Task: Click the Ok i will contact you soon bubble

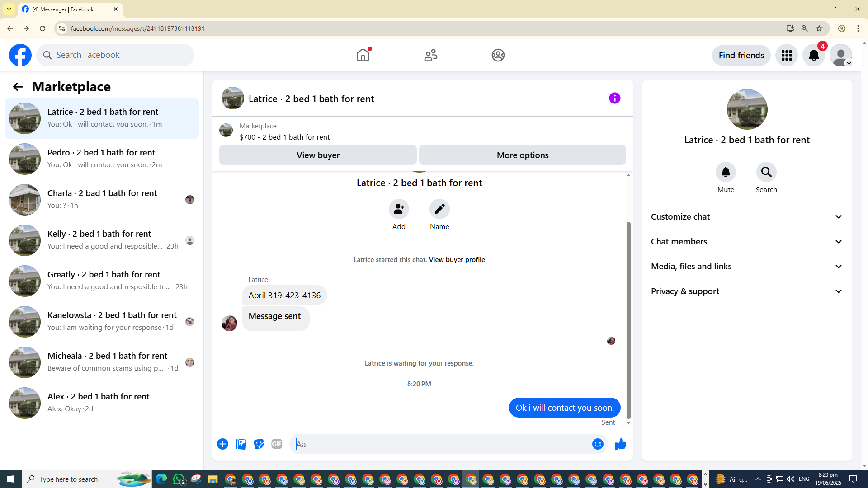Action: [x=565, y=408]
